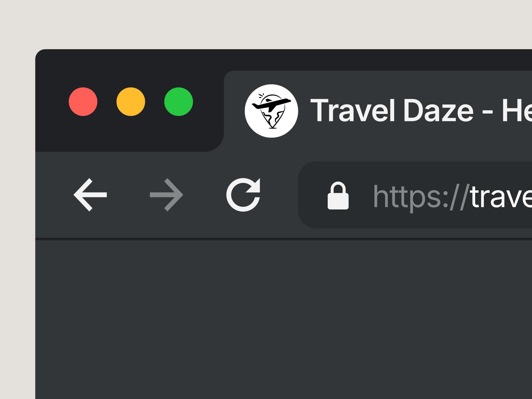
Task: Click the grayed forward arrow button
Action: (166, 195)
